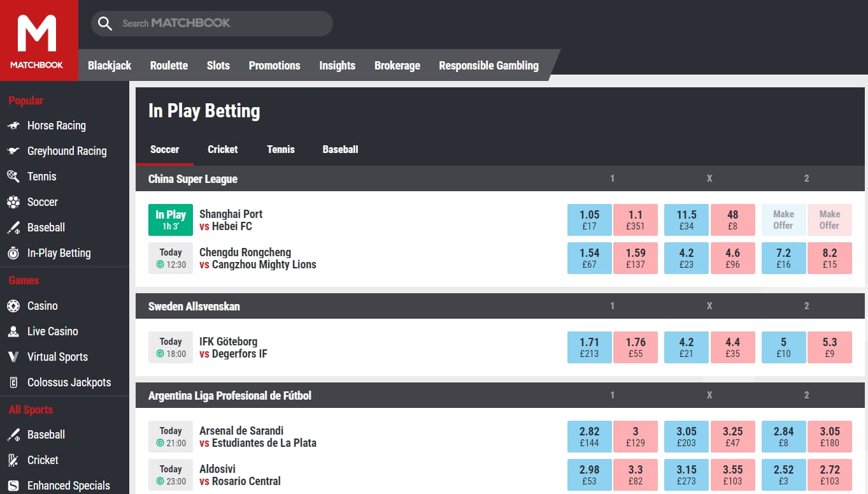Select the Greyhound Racing sidebar icon

[x=13, y=151]
